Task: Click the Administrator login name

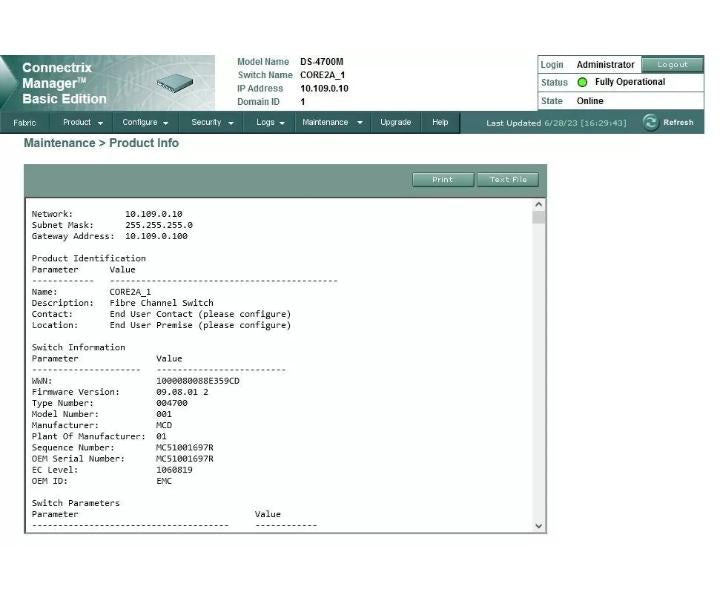Action: [605, 65]
